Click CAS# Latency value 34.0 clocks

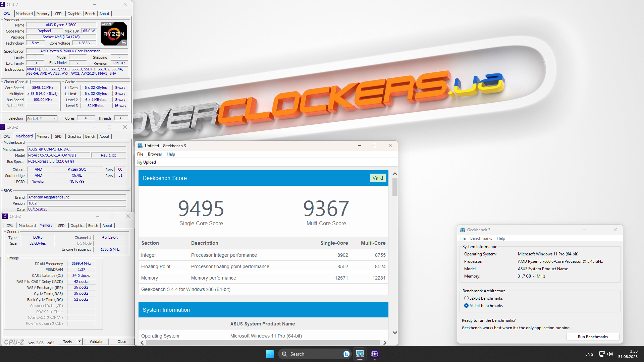[x=81, y=276]
